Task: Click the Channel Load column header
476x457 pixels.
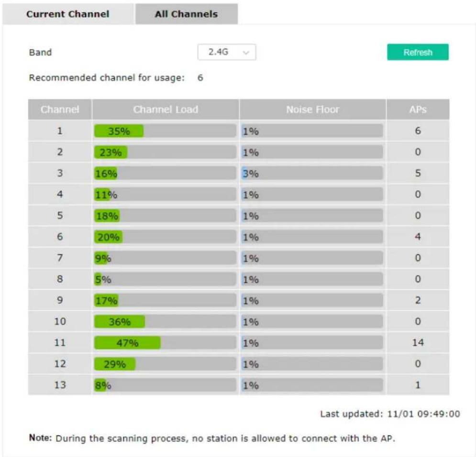Action: click(166, 109)
